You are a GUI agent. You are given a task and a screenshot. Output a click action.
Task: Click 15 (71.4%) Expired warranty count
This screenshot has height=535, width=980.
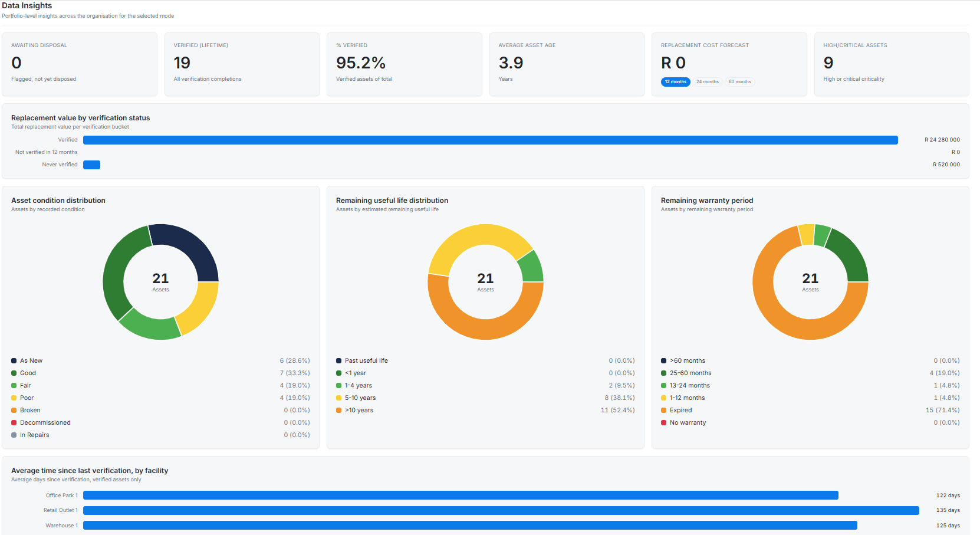click(942, 410)
